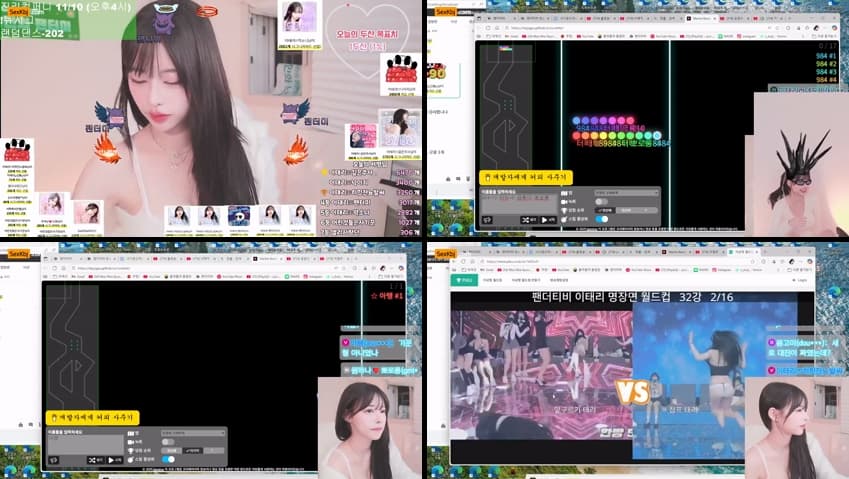Turn on the recording toggle in 아벨 #1 frame
849x479 pixels.
(x=168, y=442)
